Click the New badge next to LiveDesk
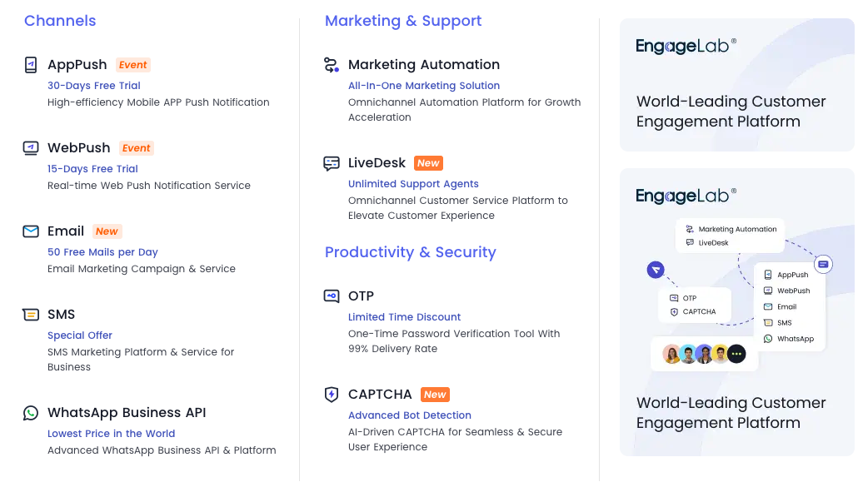 (x=428, y=163)
